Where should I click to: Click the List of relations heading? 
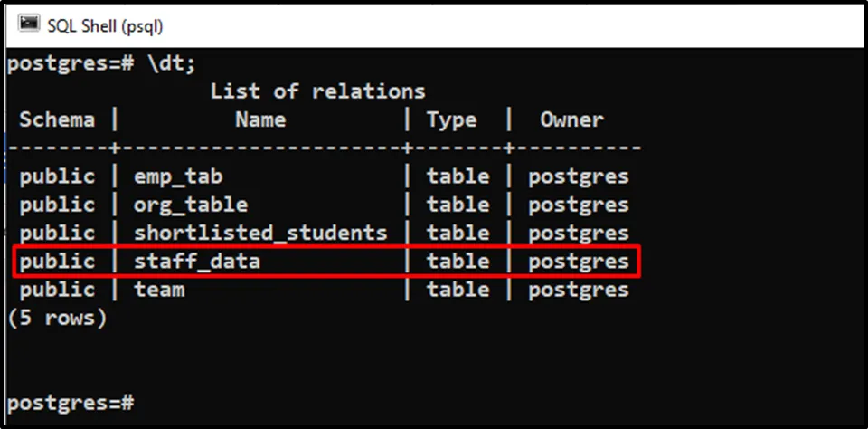point(317,91)
